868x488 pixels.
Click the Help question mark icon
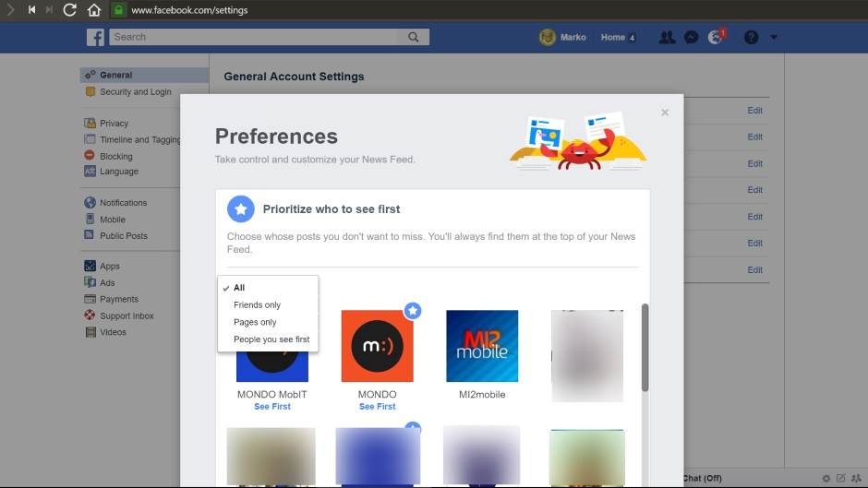pyautogui.click(x=751, y=38)
